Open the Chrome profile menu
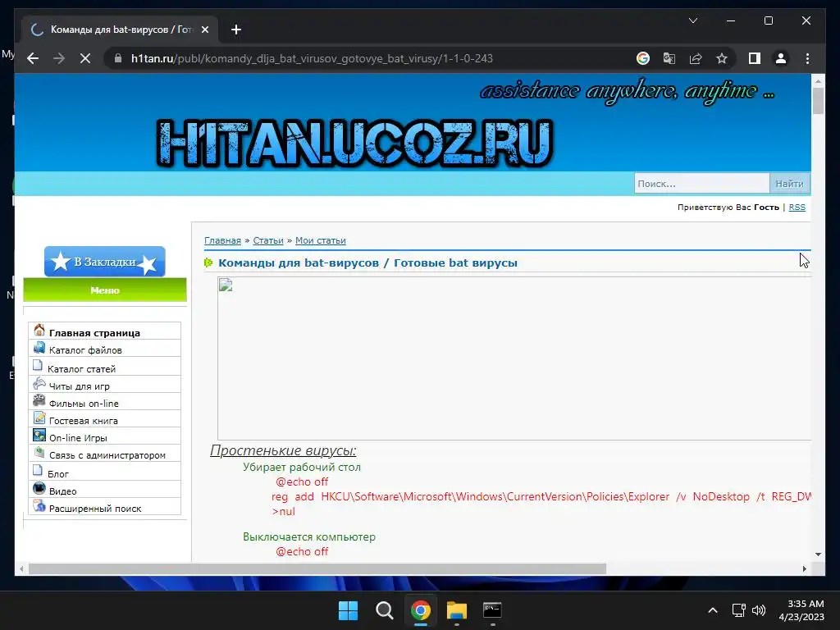Image resolution: width=840 pixels, height=630 pixels. pos(781,58)
